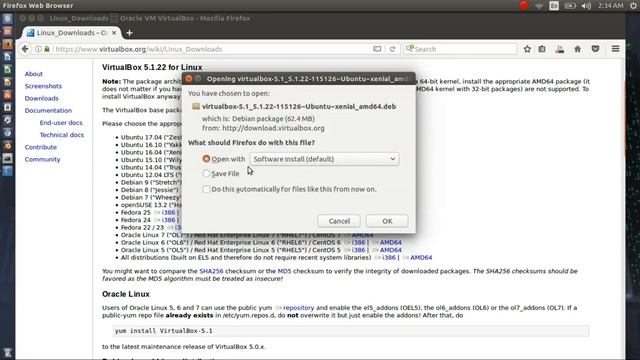
Task: Enable Do this automatically checkbox
Action: pyautogui.click(x=206, y=189)
